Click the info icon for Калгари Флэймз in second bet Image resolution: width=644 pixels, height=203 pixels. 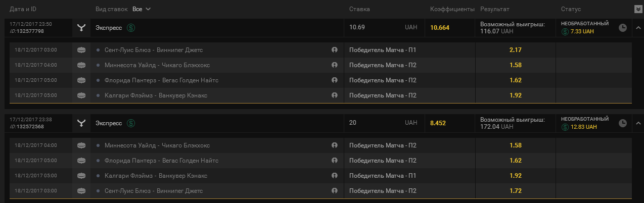[x=334, y=176]
